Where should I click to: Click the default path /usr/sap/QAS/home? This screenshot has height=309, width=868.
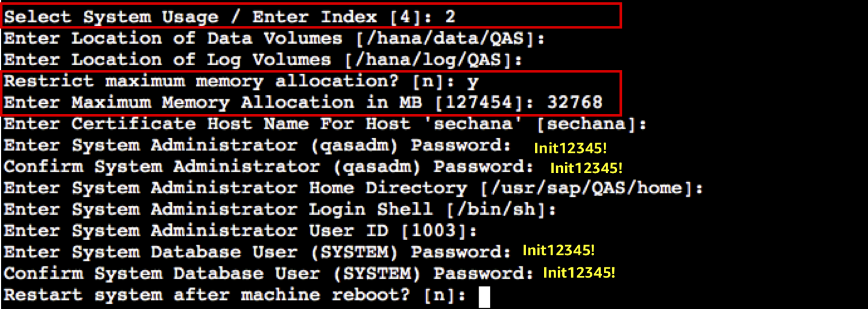[584, 188]
